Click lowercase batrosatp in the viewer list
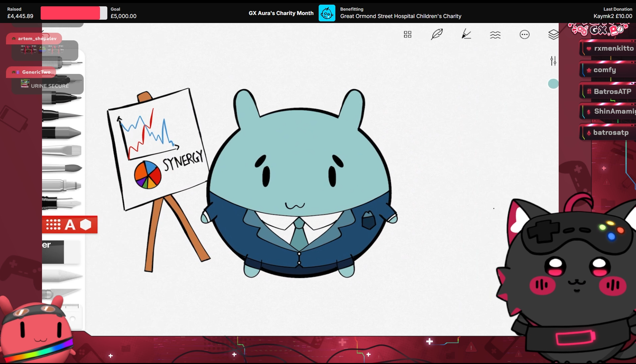 click(x=611, y=133)
